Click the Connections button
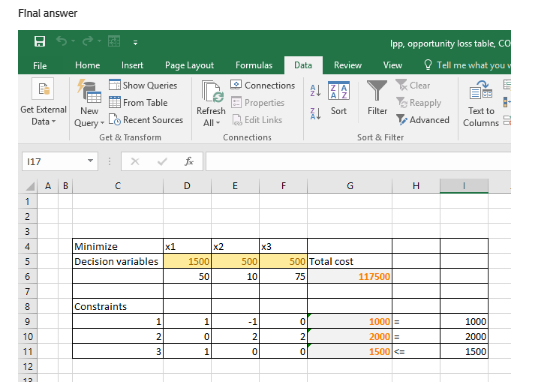The width and height of the screenshot is (542, 391). point(263,85)
